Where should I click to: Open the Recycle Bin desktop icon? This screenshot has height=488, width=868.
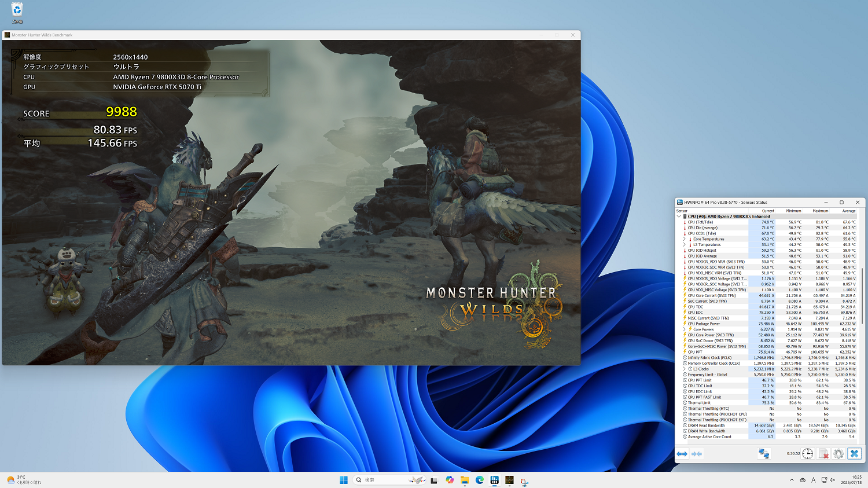[x=17, y=13]
